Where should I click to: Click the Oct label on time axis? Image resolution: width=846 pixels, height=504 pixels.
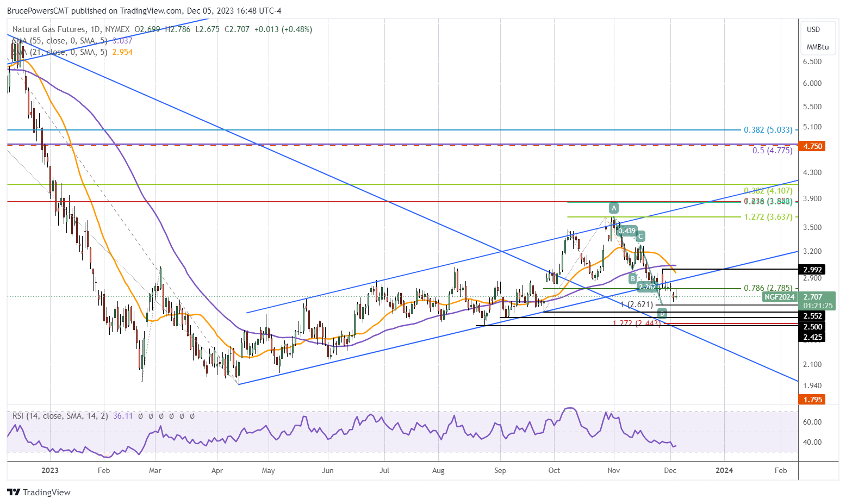click(554, 471)
